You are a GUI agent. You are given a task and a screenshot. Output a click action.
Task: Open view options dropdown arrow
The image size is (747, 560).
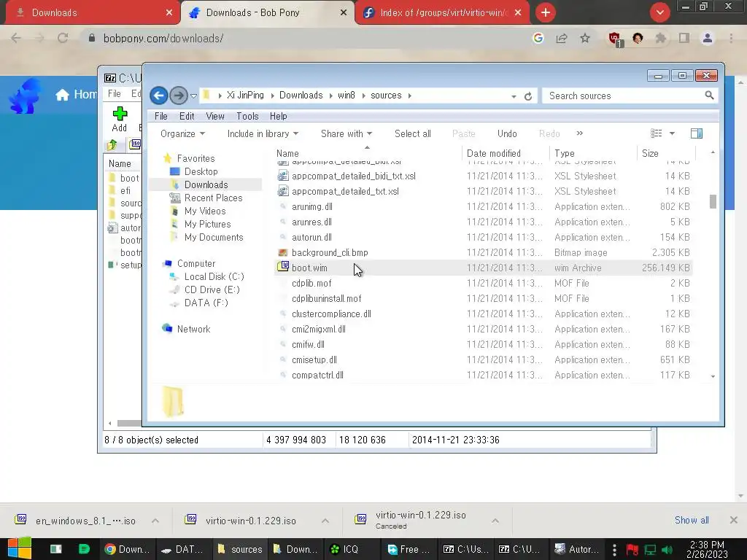click(672, 134)
